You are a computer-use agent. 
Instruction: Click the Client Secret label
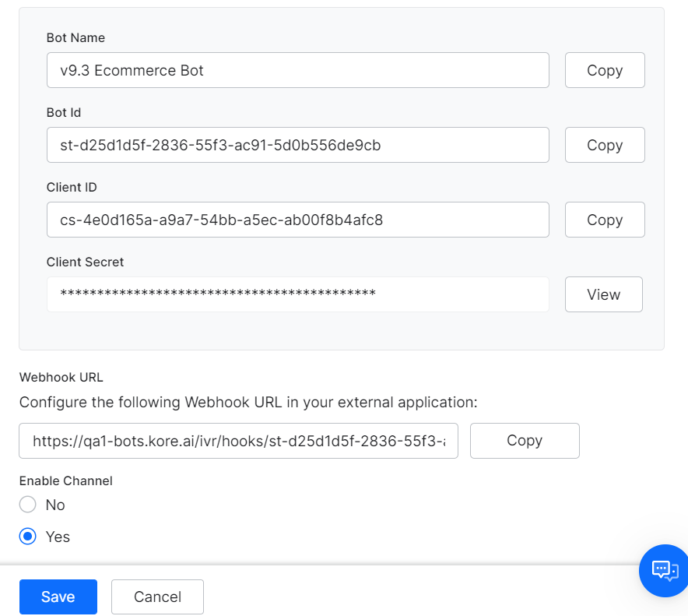pyautogui.click(x=85, y=262)
